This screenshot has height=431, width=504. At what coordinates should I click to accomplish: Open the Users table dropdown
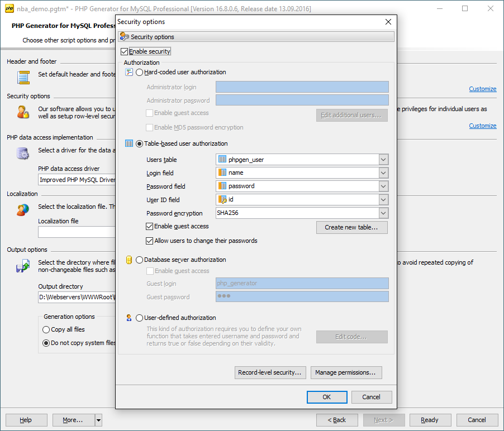point(383,160)
